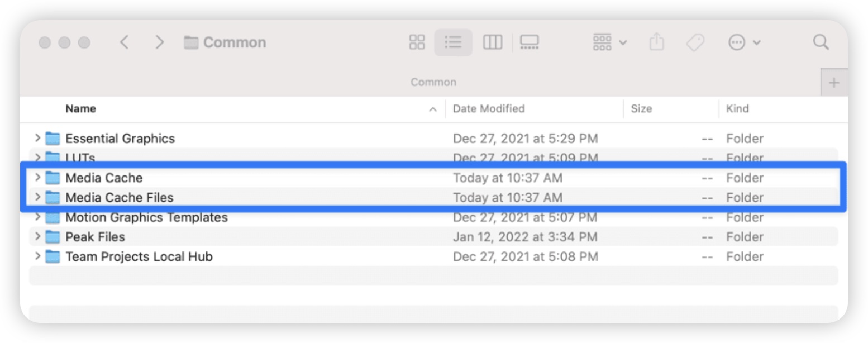The width and height of the screenshot is (868, 343).
Task: Click Essential Graphics date Dec 27 5:29 PM
Action: (x=526, y=139)
